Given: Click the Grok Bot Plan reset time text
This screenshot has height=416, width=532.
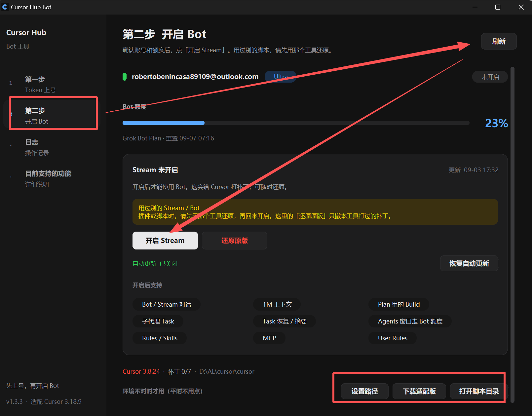Looking at the screenshot, I should 168,138.
